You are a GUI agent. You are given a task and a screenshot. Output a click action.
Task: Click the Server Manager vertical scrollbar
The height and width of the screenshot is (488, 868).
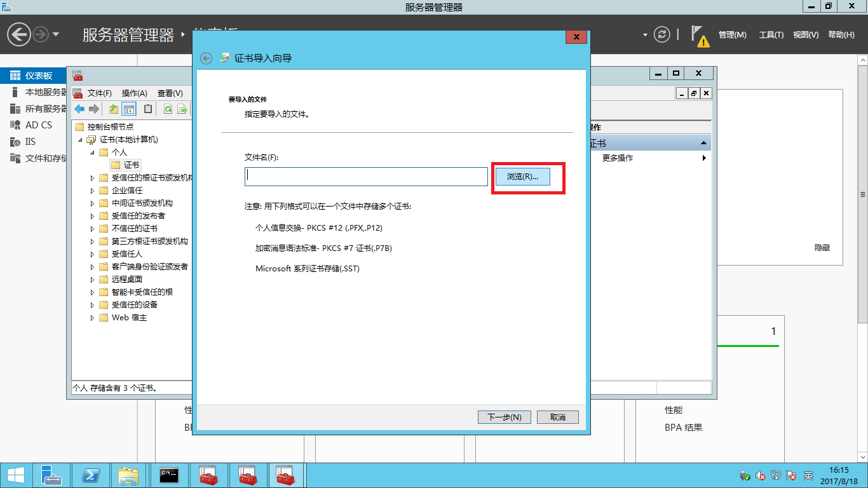pyautogui.click(x=862, y=194)
